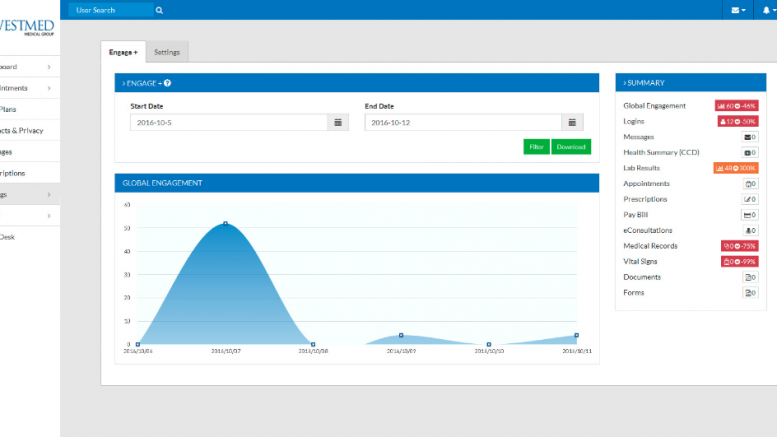Click the Westmed Medical Group logo
The width and height of the screenshot is (777, 437).
tap(27, 27)
